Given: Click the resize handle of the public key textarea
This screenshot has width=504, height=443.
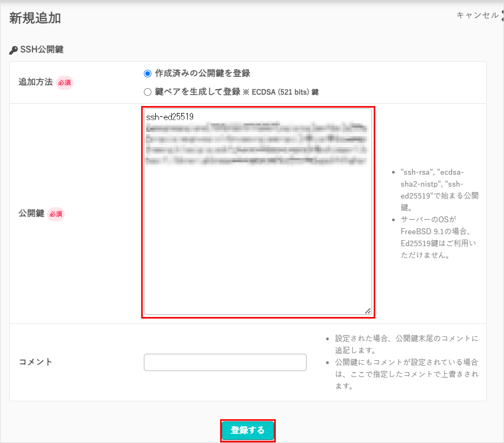Looking at the screenshot, I should coord(367,310).
